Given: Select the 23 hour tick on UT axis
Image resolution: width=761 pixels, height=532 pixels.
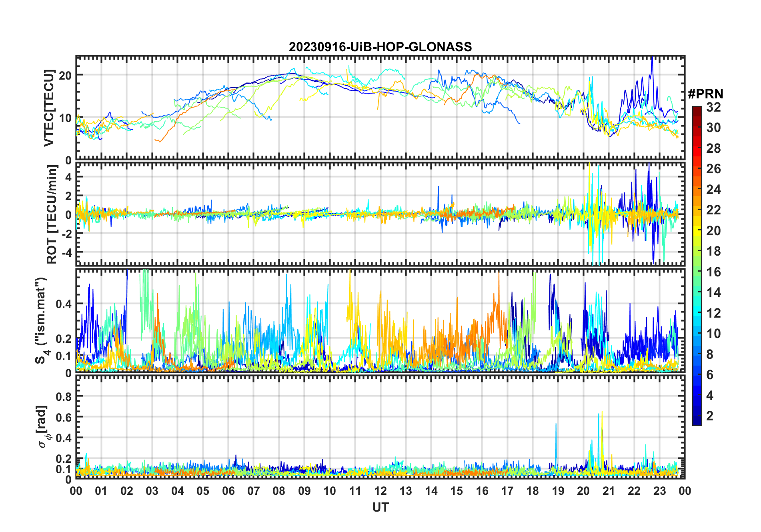Looking at the screenshot, I should pos(659,491).
